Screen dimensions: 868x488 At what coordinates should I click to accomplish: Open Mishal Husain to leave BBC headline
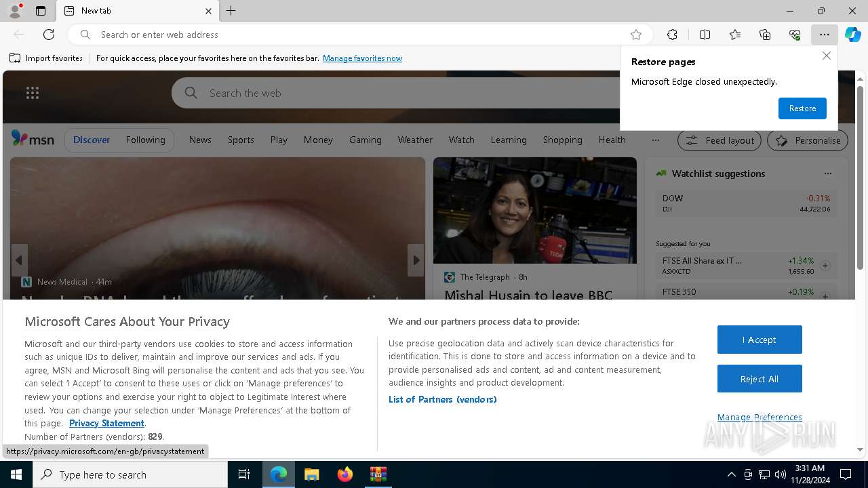528,295
